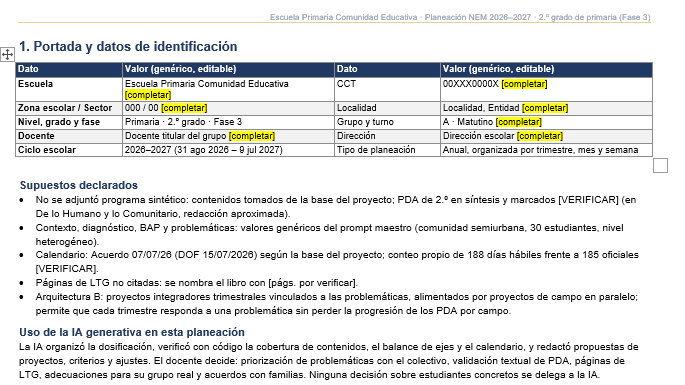
Task: Click the 'Supuestos declarados' heading
Action: click(x=79, y=185)
